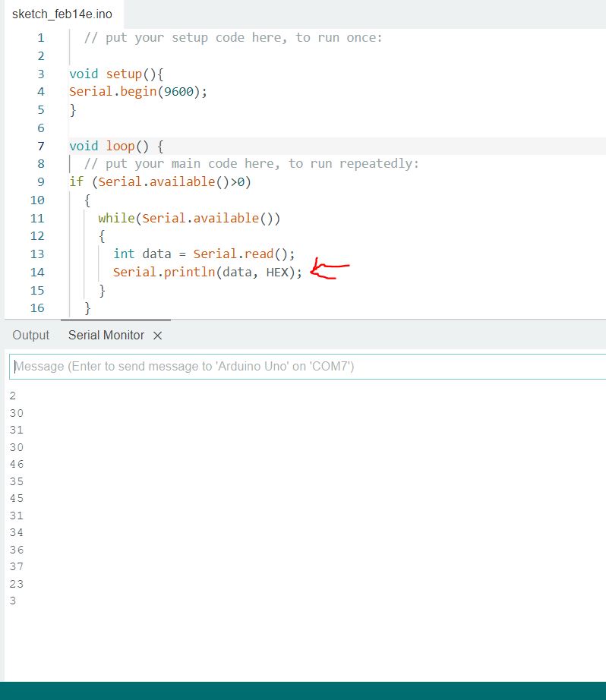606x700 pixels.
Task: Click the void loop() declaration
Action: tap(116, 146)
